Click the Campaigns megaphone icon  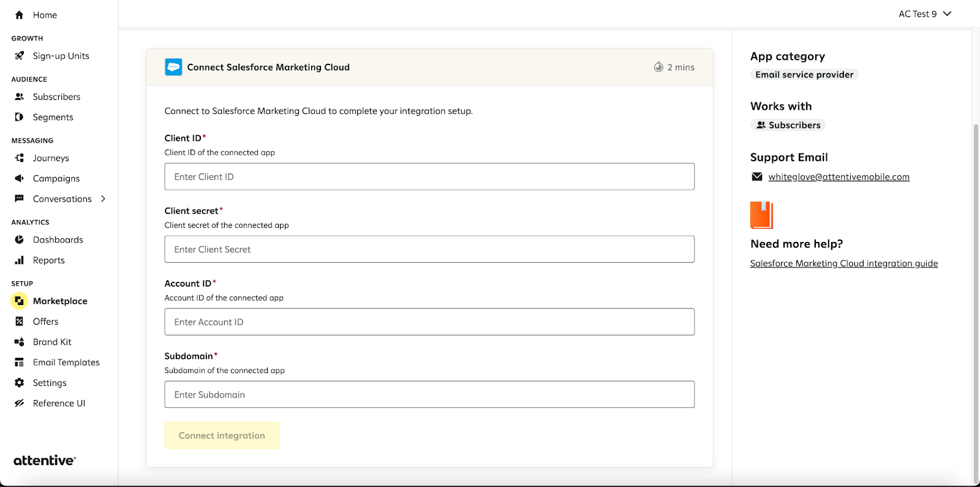pos(20,178)
